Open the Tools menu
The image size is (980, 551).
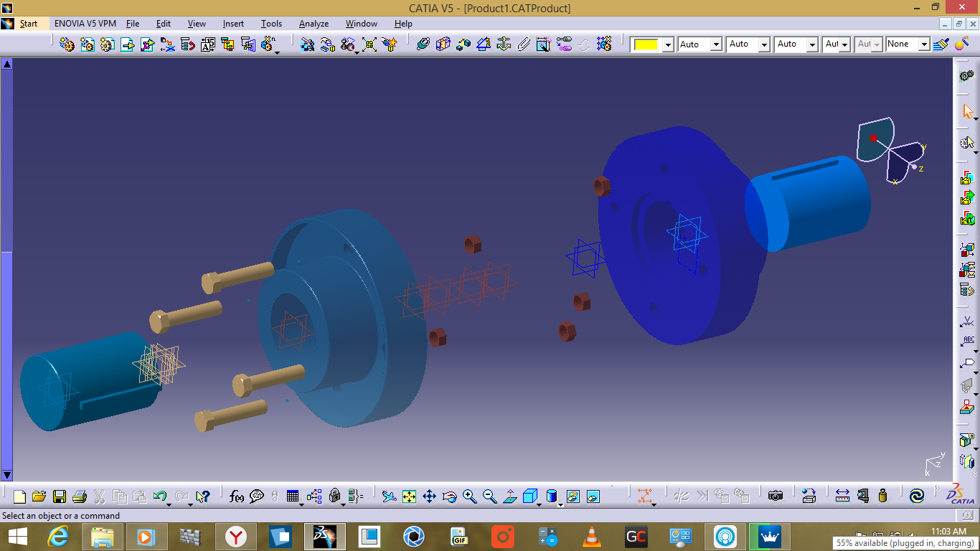[x=271, y=24]
